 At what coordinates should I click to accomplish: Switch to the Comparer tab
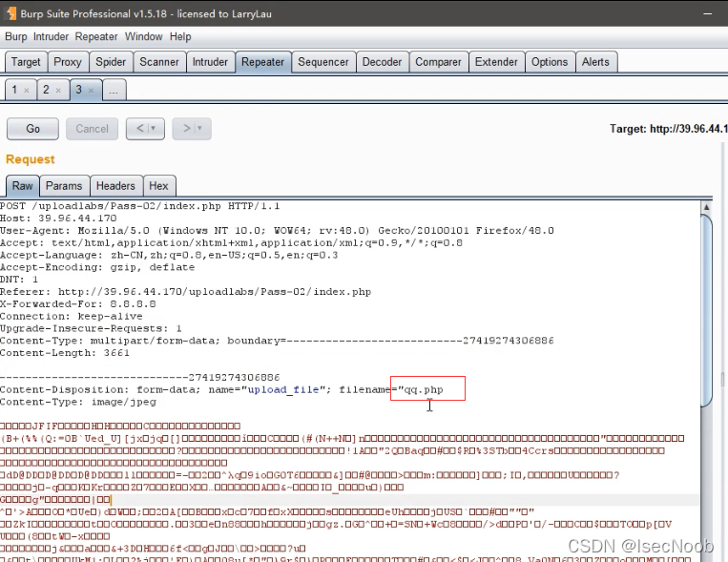coord(438,62)
